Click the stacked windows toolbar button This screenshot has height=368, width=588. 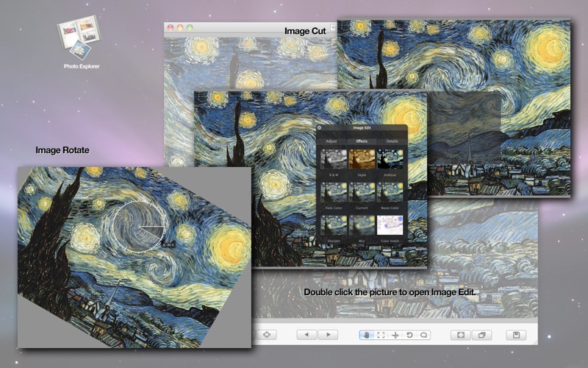pos(481,335)
